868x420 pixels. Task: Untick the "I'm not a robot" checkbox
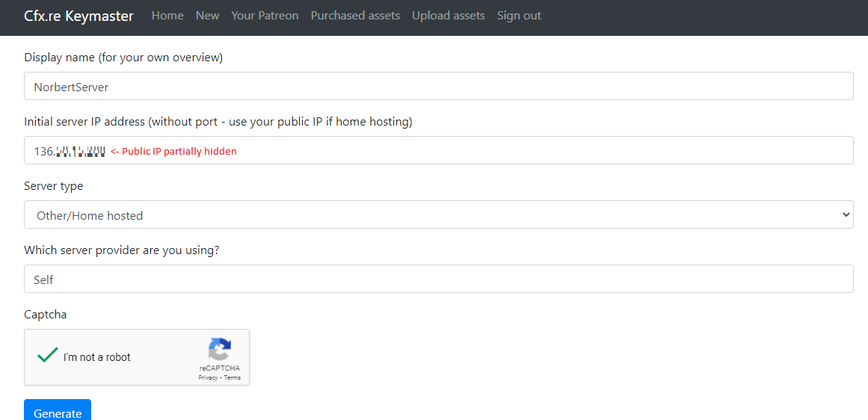(x=48, y=356)
